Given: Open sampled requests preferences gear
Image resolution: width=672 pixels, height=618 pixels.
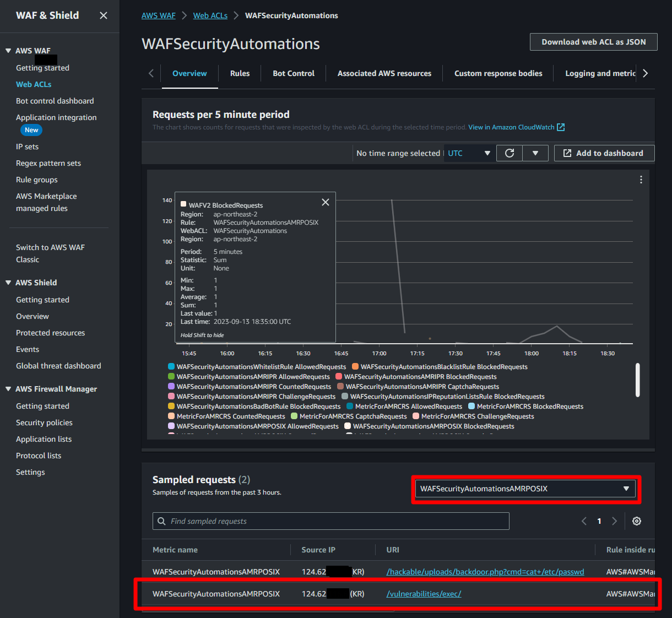Looking at the screenshot, I should pos(637,521).
